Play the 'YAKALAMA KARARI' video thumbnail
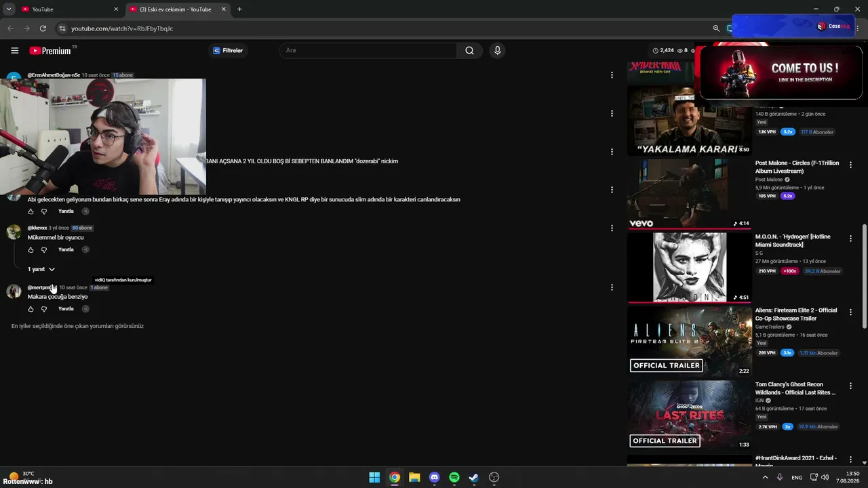This screenshot has height=488, width=868. click(x=690, y=121)
